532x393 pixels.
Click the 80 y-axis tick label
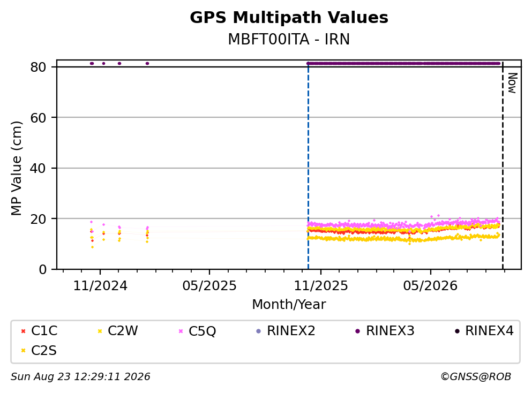tap(38, 67)
